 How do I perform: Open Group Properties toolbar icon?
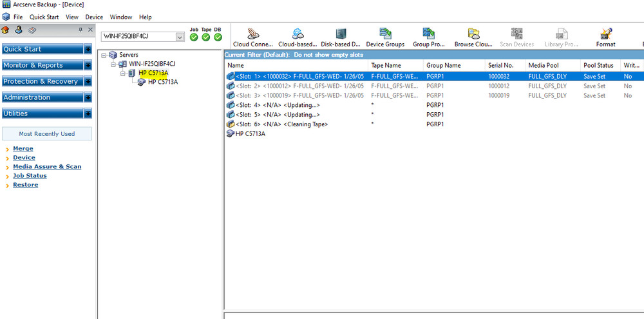pyautogui.click(x=429, y=34)
